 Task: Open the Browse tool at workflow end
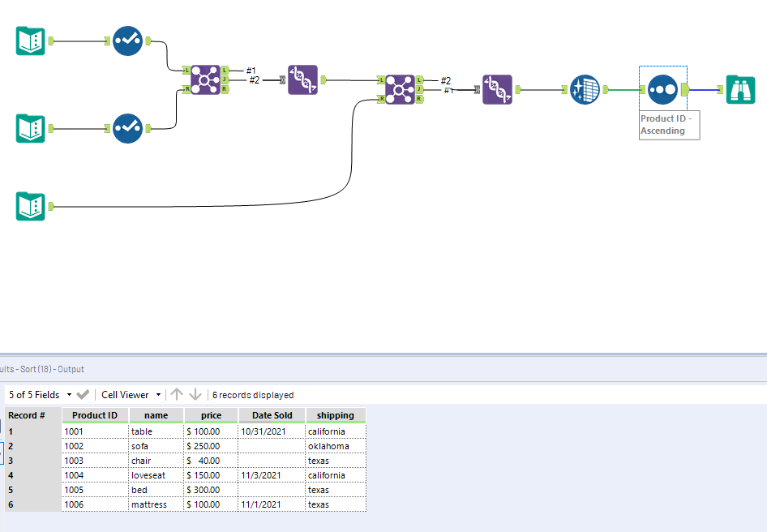740,89
